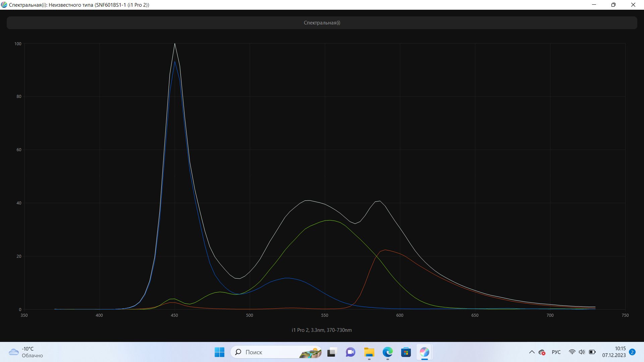
Task: Open Microsoft Store from the taskbar
Action: pyautogui.click(x=406, y=352)
